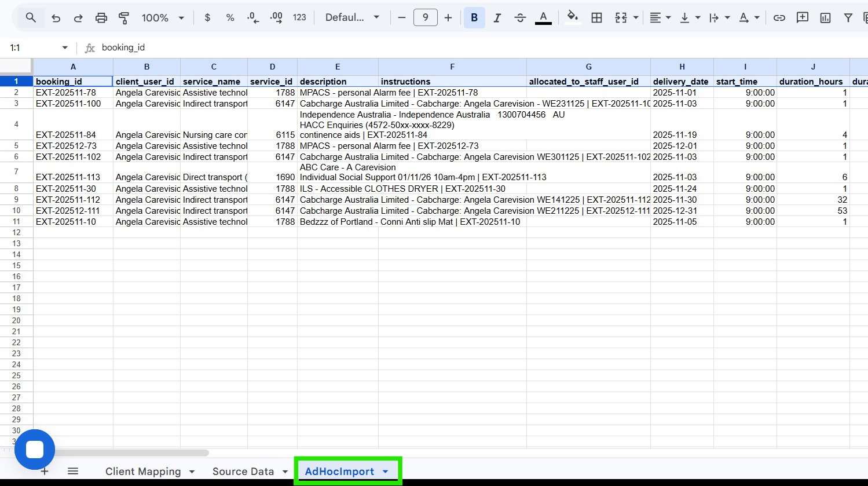Image resolution: width=868 pixels, height=486 pixels.
Task: Click the create filter icon
Action: click(848, 18)
